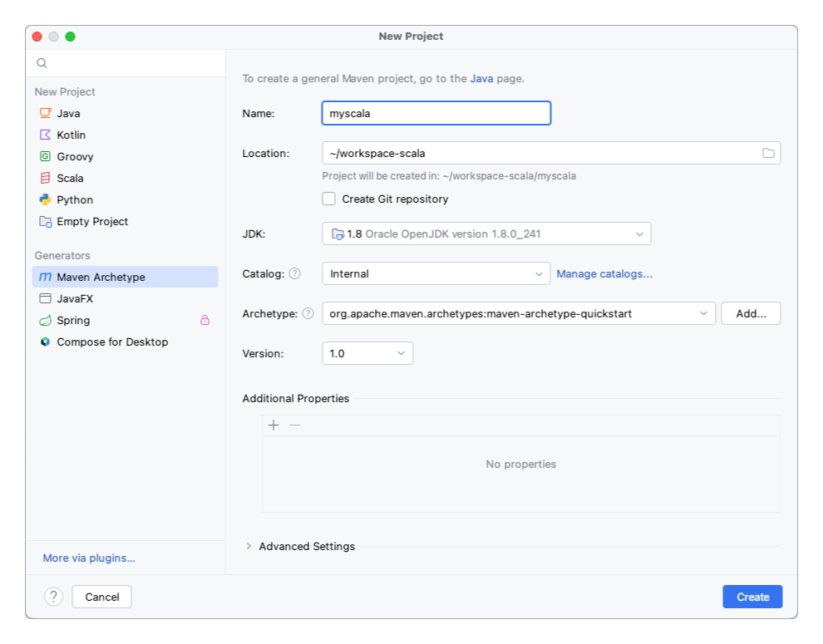
Task: Open More via plugins link
Action: coord(89,558)
